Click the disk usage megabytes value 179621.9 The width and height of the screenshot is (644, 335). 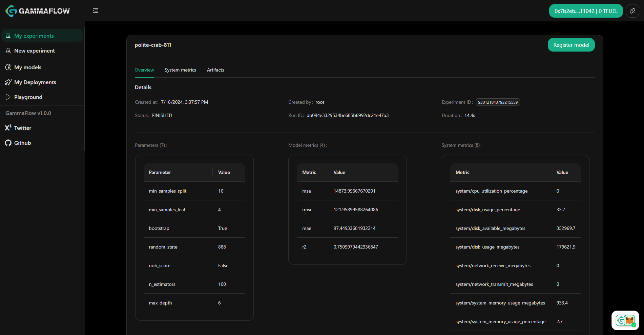[566, 247]
